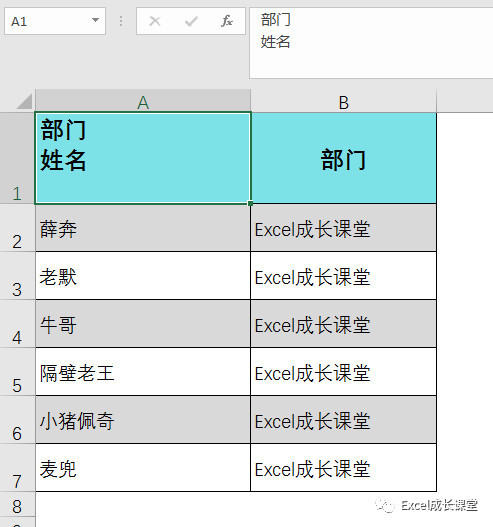
Task: Click cell B7 next to 麦兜
Action: tap(343, 468)
